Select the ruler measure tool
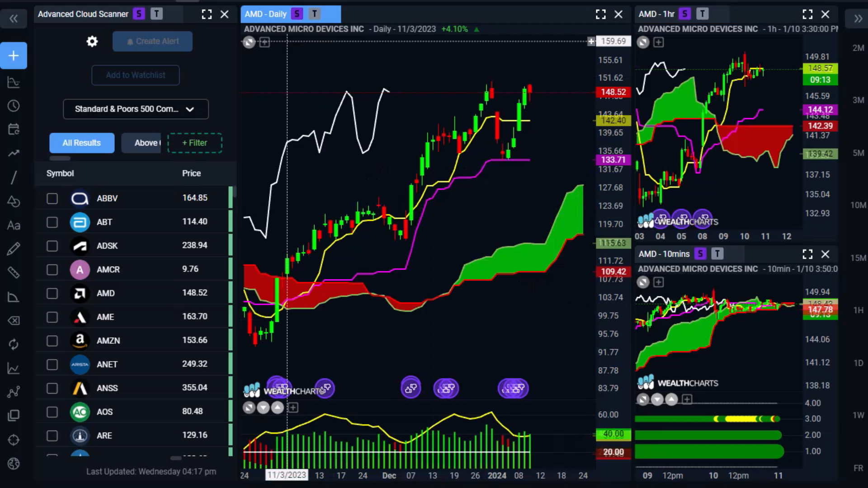 pos(14,272)
